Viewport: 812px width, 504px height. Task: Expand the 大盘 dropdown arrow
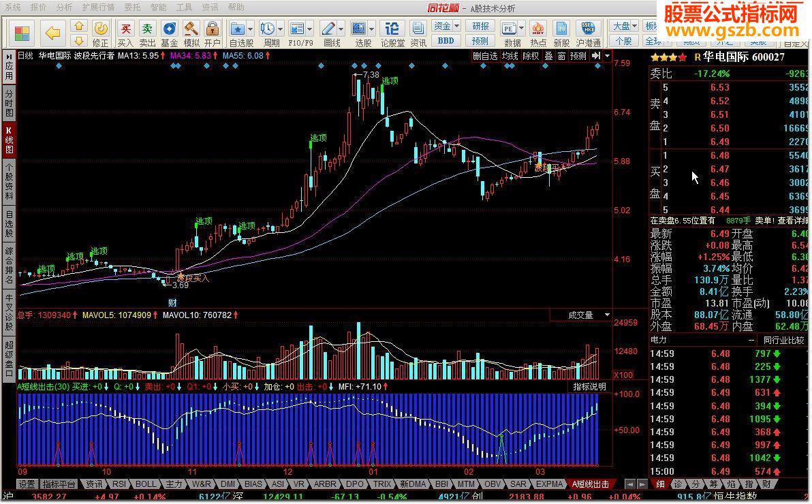pyautogui.click(x=634, y=26)
